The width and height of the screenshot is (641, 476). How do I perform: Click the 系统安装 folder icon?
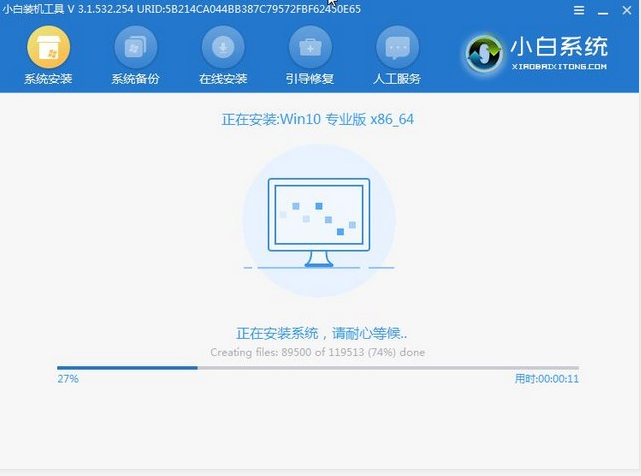pyautogui.click(x=48, y=46)
